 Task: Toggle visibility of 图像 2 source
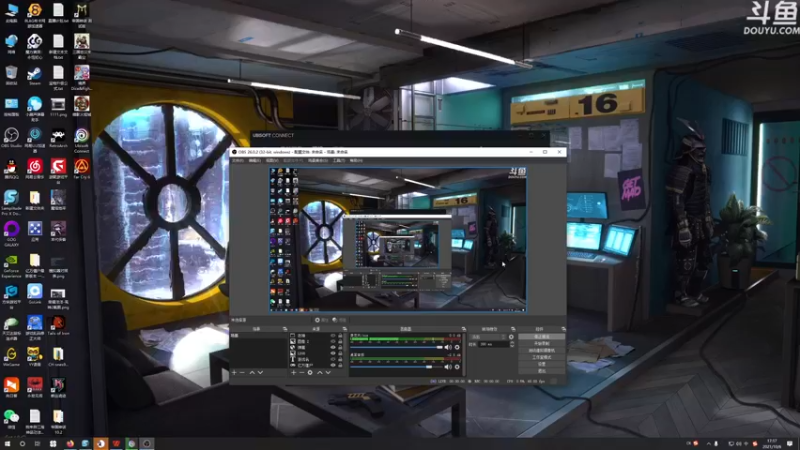[x=333, y=341]
